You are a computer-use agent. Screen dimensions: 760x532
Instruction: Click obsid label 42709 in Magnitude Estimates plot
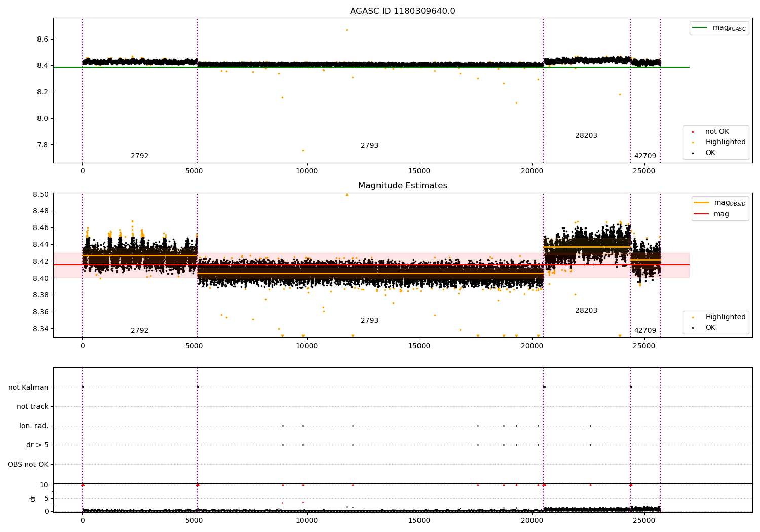(x=645, y=331)
